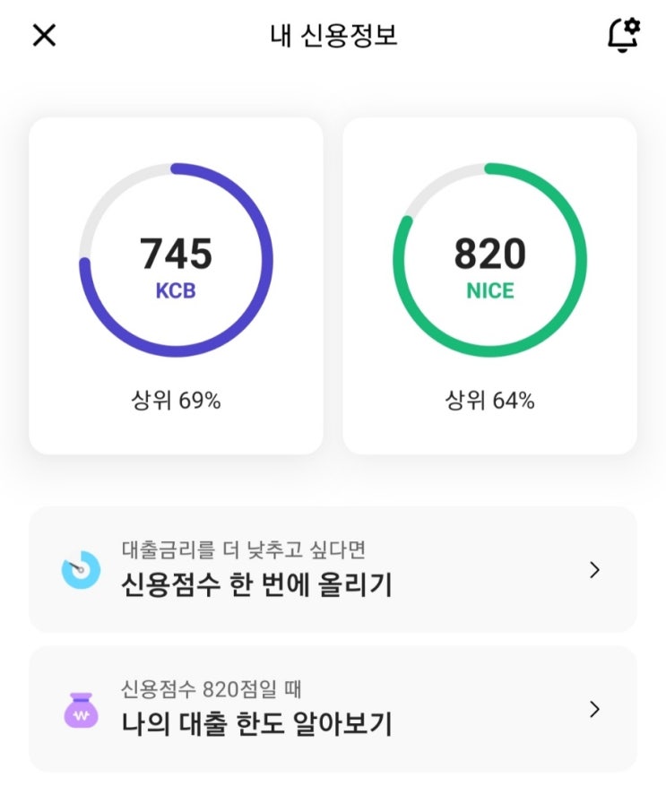Expand chevron on 신용점수 한 번에 올리기 row
Image resolution: width=666 pixels, height=812 pixels.
[594, 570]
